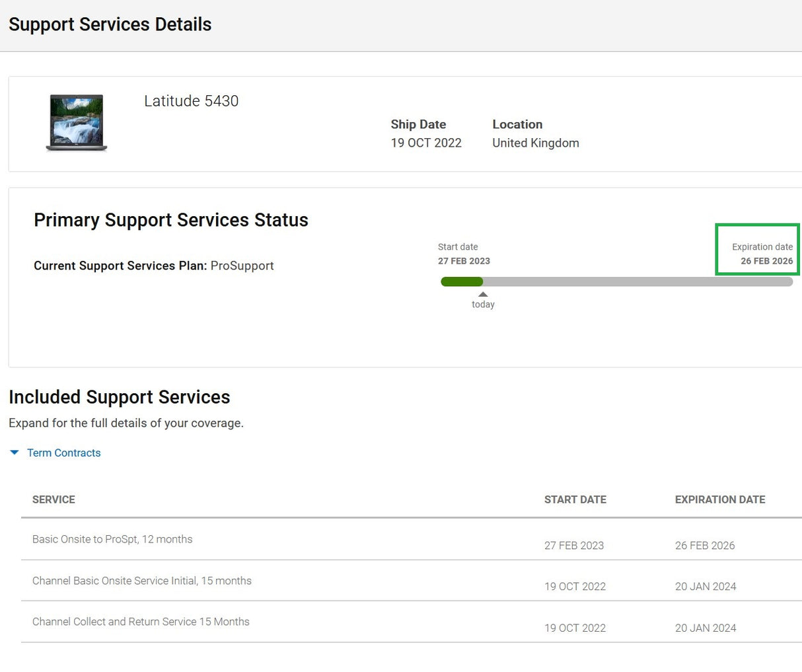The height and width of the screenshot is (672, 802).
Task: Click the 27 FEB 2023 start date above bar
Action: coord(464,261)
